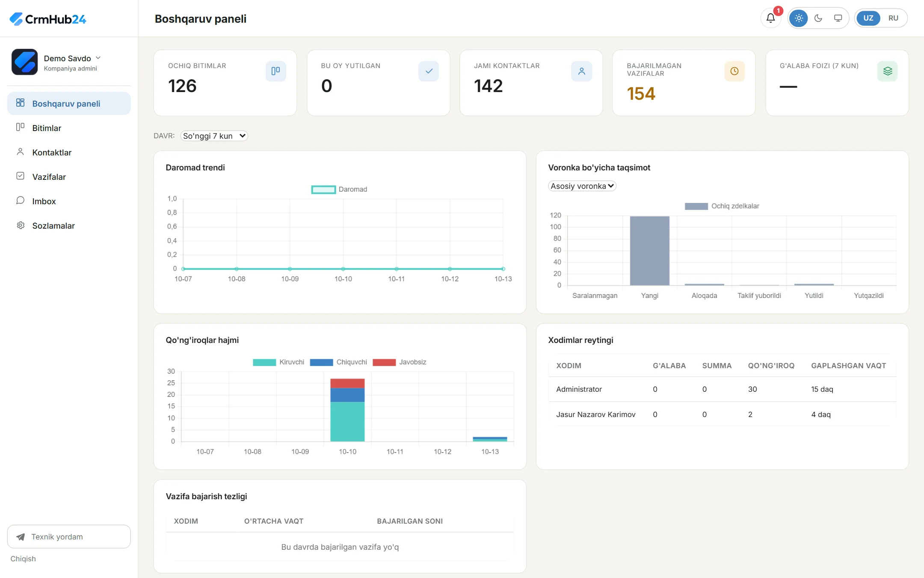Open Imbox in sidebar
924x578 pixels.
click(69, 201)
